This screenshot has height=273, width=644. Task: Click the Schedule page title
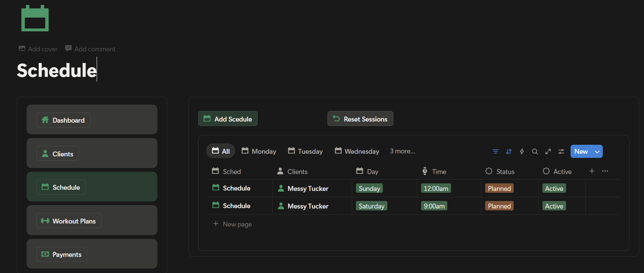(57, 70)
